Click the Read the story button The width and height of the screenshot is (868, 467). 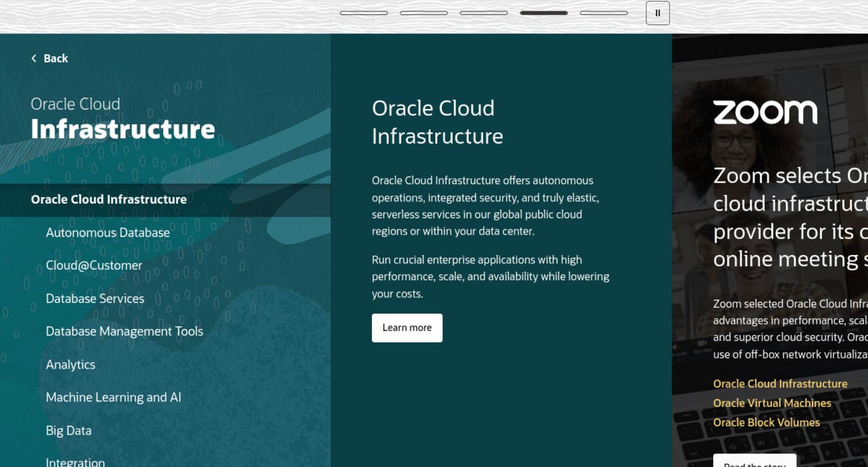(x=754, y=461)
